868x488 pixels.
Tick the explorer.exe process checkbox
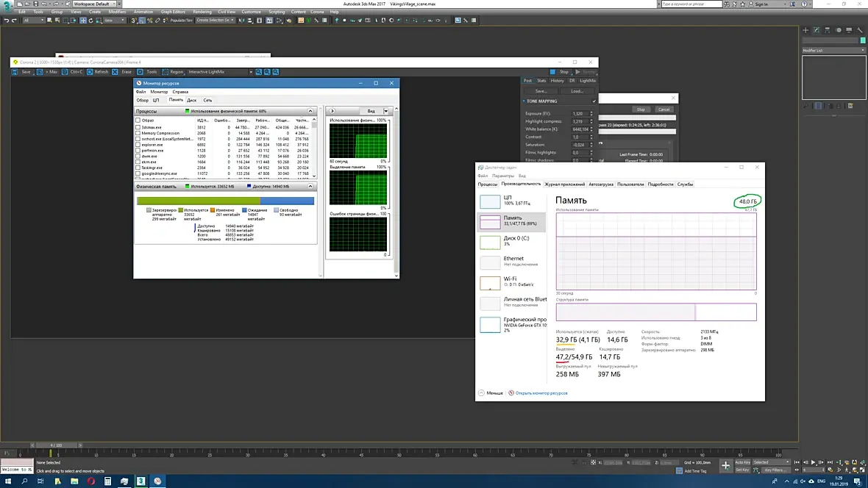(138, 145)
